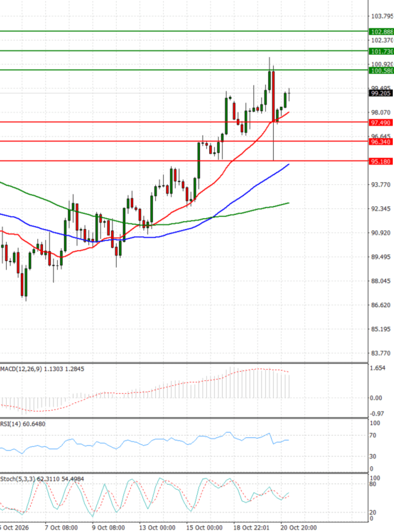Click the 85.195 price axis value

381,329
